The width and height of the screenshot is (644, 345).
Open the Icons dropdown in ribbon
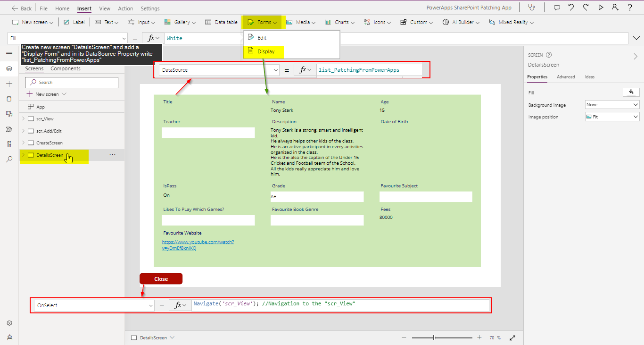378,22
